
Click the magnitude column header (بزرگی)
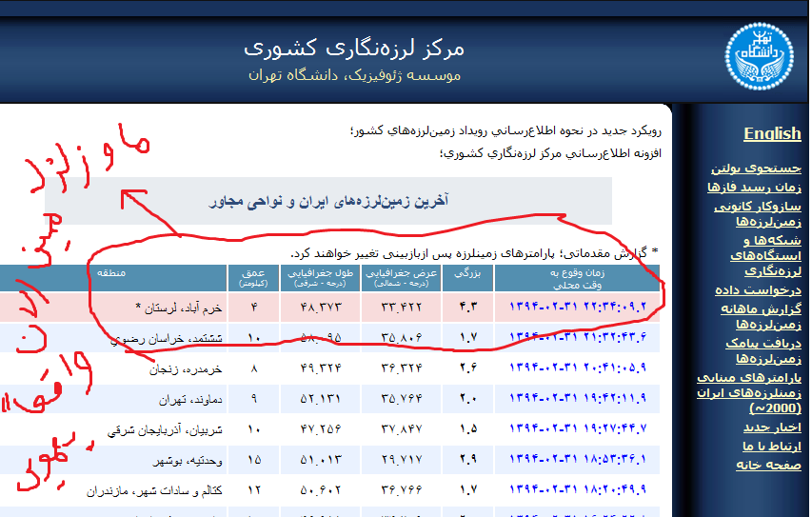tap(467, 278)
